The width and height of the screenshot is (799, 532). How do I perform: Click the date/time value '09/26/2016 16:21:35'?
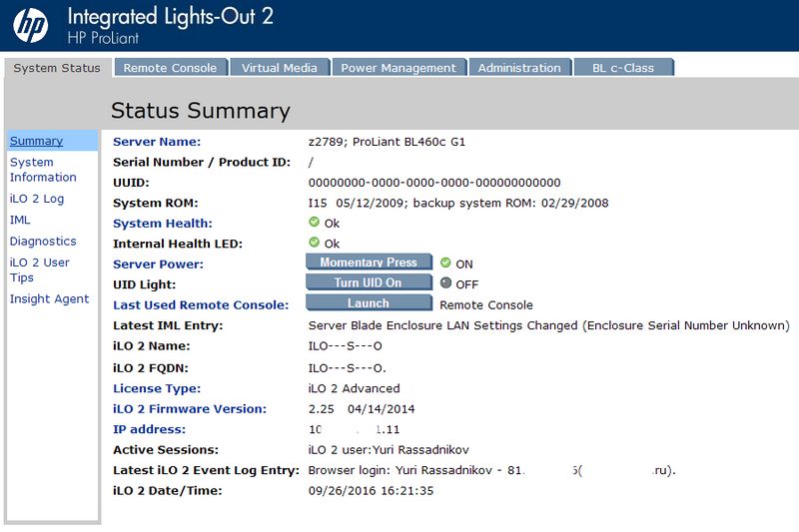[371, 491]
